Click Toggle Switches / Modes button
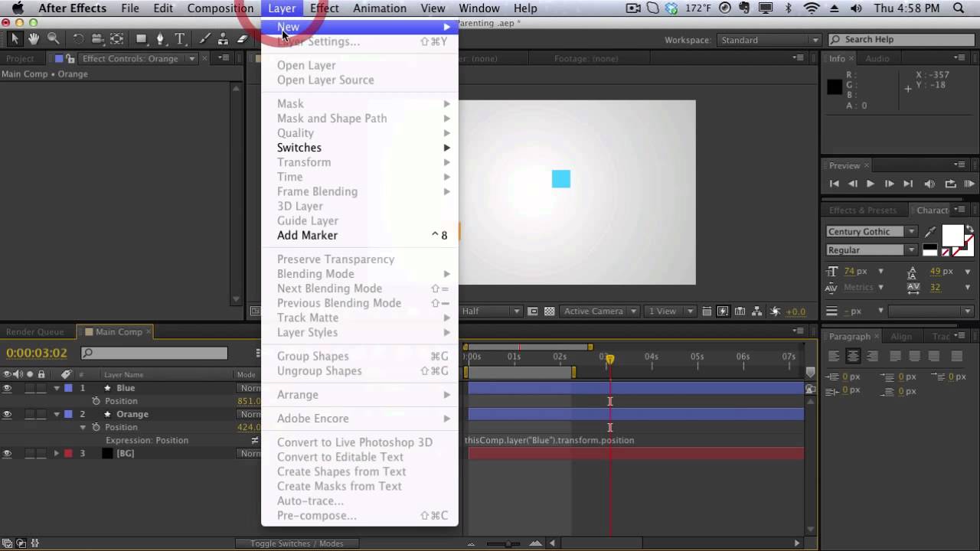The width and height of the screenshot is (980, 551). pyautogui.click(x=297, y=543)
